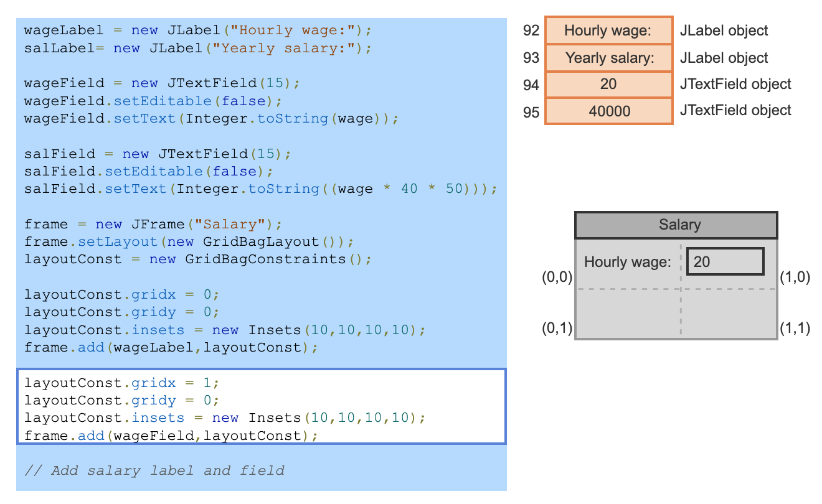Click the line 'wageField = new JTextField(15);'
This screenshot has height=504, width=822.
pos(163,83)
